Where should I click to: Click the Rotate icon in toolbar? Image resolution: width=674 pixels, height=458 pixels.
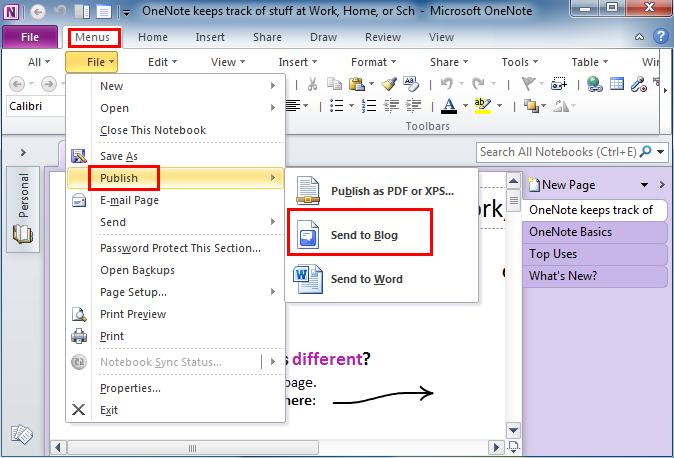point(561,105)
